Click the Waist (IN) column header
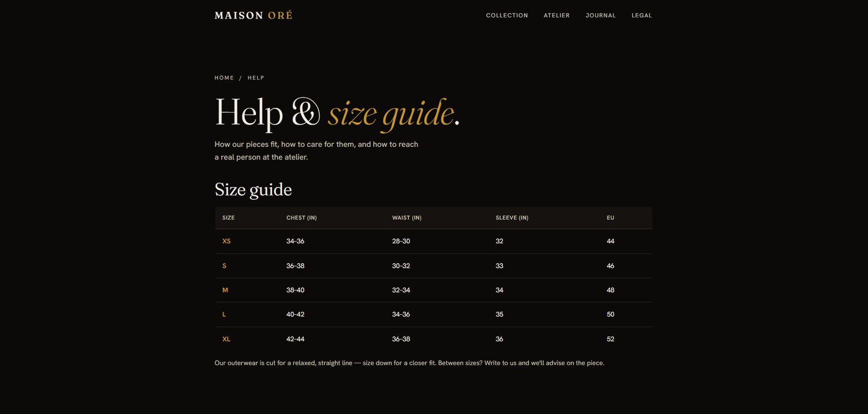 point(407,218)
